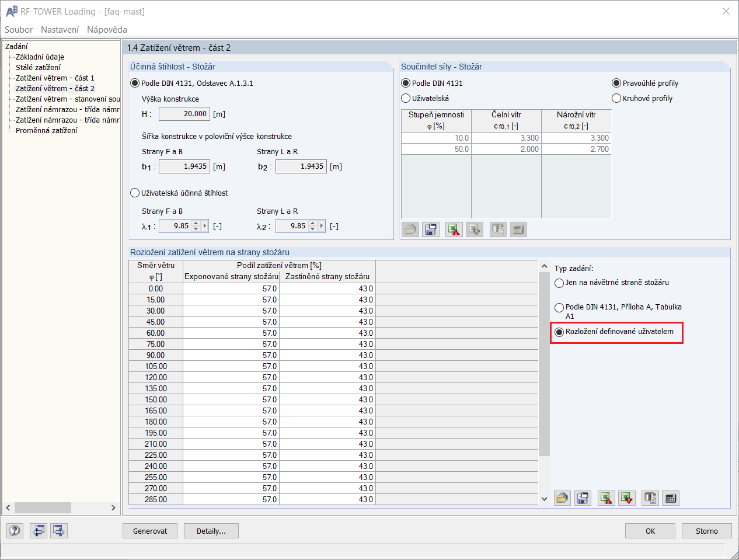Click the b1 width field

coord(184,166)
